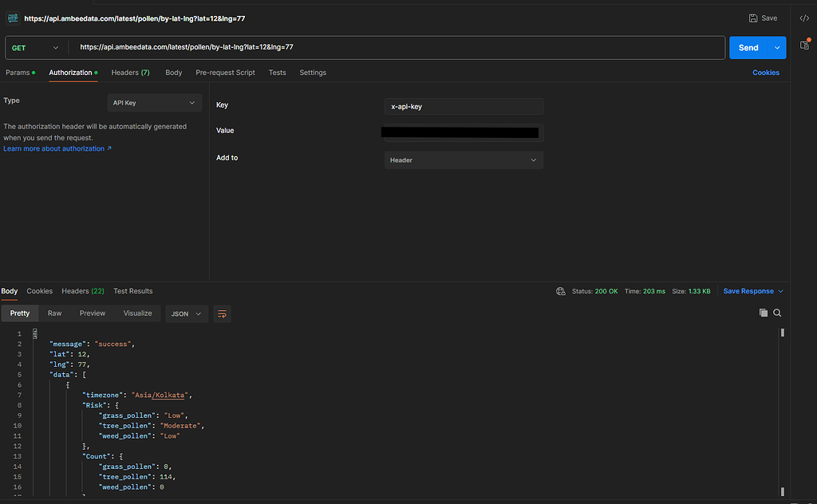The width and height of the screenshot is (817, 504).
Task: Open the inspector icon with the orange dot
Action: [x=805, y=46]
